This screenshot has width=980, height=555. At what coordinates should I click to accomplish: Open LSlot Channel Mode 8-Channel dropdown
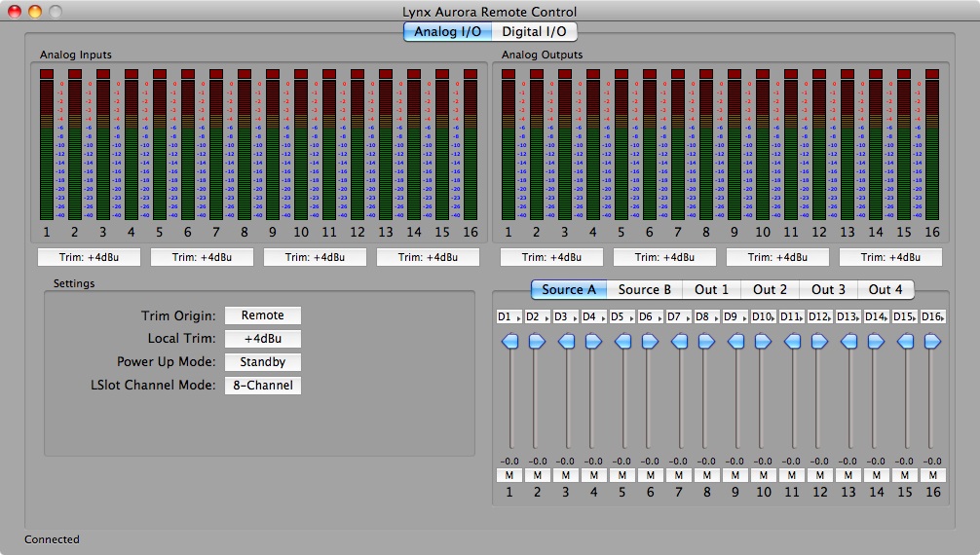262,385
